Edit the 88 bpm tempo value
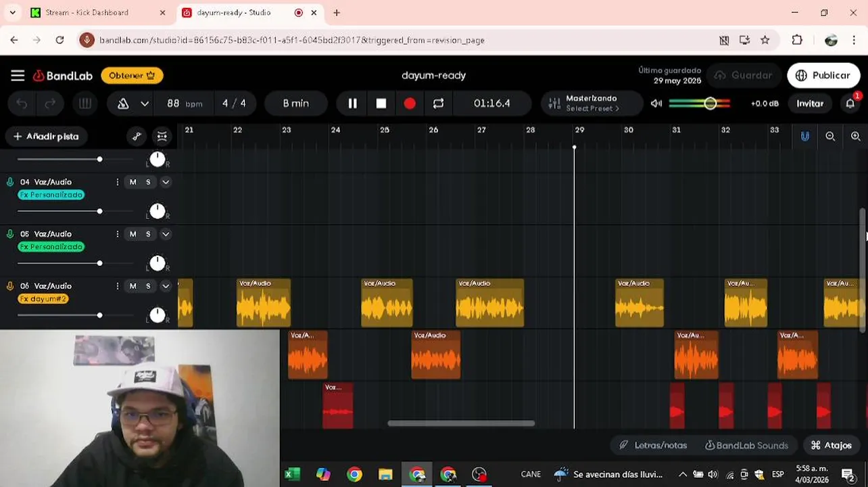The image size is (868, 487). pyautogui.click(x=185, y=103)
